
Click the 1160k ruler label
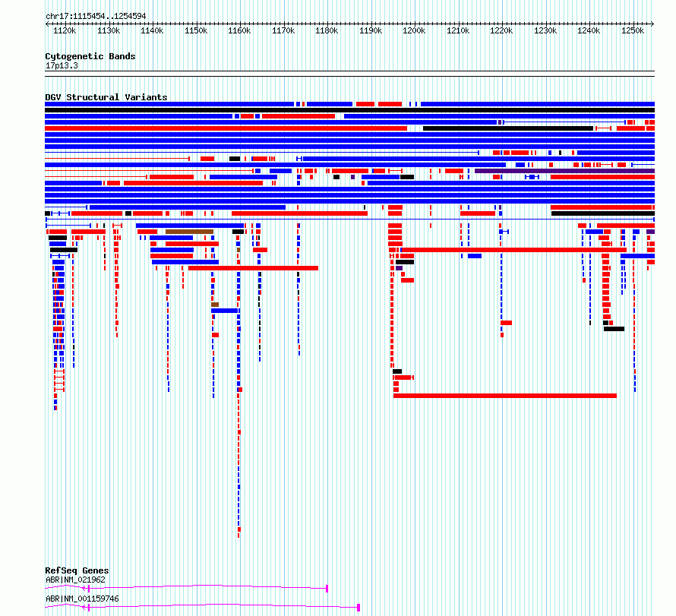(239, 30)
